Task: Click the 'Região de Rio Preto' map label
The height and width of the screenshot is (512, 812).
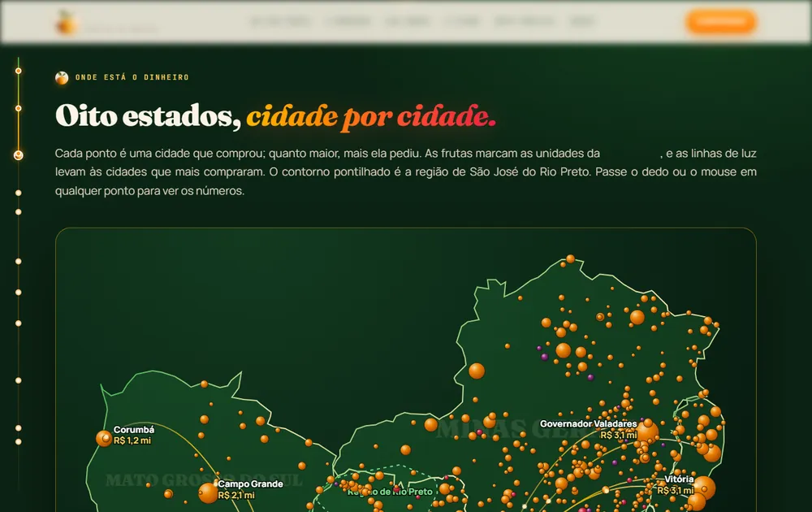Action: pyautogui.click(x=390, y=491)
